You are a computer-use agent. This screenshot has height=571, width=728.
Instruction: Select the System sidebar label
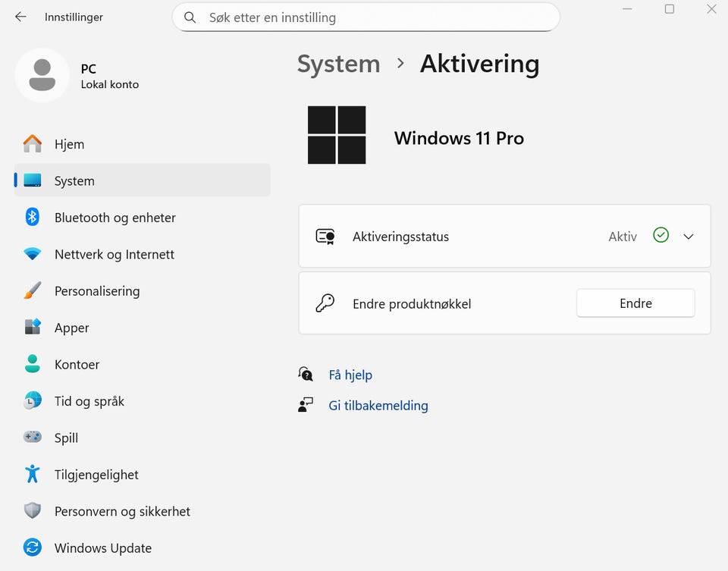pos(74,181)
